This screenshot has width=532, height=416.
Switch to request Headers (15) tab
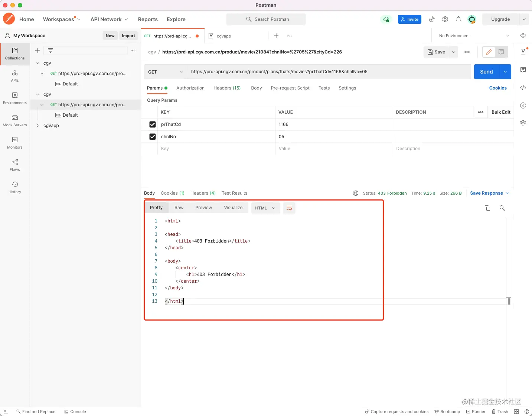point(227,88)
